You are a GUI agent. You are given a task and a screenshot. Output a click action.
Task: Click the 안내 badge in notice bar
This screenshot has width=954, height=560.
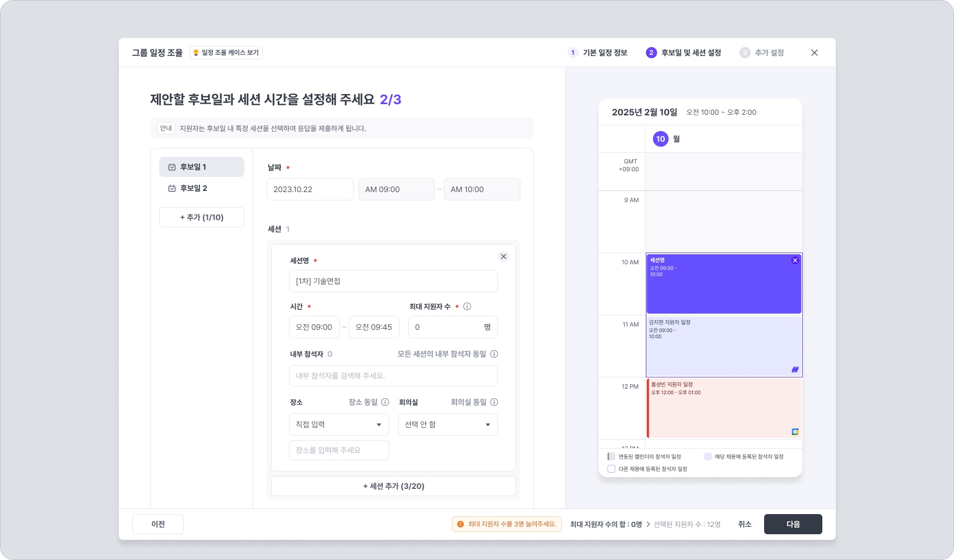click(166, 128)
